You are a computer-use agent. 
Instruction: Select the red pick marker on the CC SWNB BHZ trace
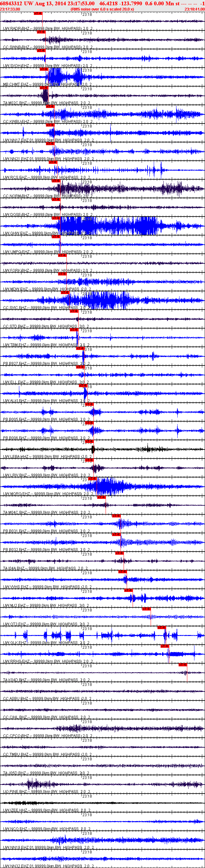41,32
